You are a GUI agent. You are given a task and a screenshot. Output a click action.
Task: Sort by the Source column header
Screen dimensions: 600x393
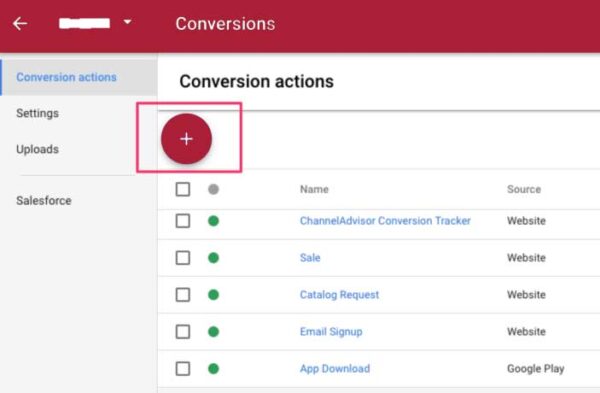tap(524, 189)
